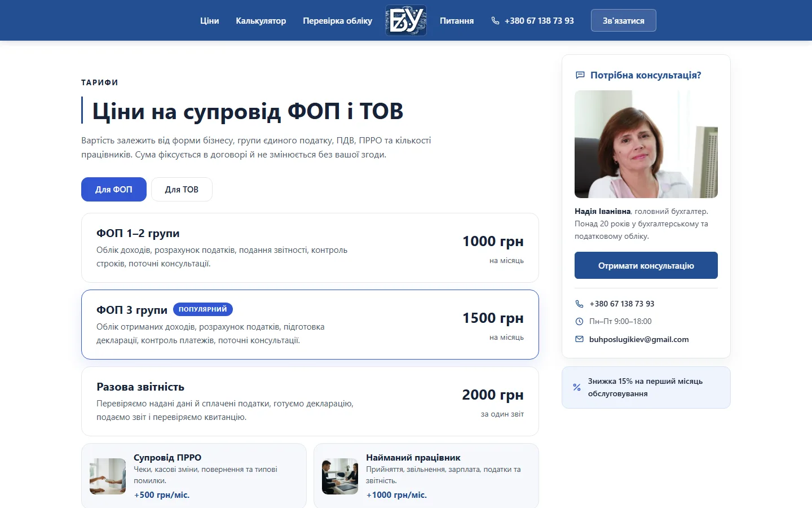Go to 'Перевірка обліку' in the header
This screenshot has width=812, height=508.
coord(337,20)
